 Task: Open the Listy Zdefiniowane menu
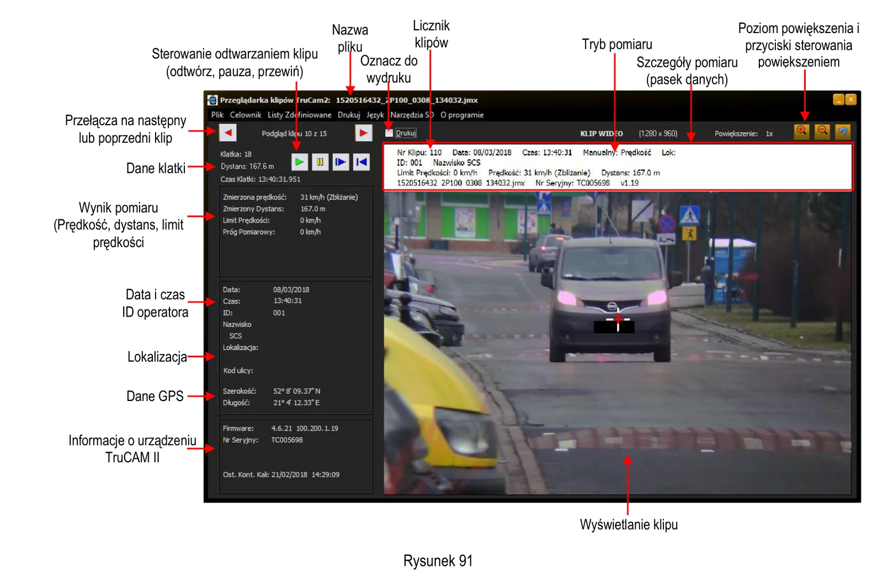(300, 115)
